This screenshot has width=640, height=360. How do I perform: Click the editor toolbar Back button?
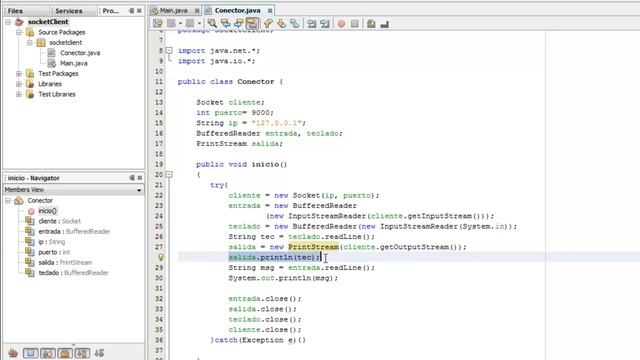(x=171, y=24)
